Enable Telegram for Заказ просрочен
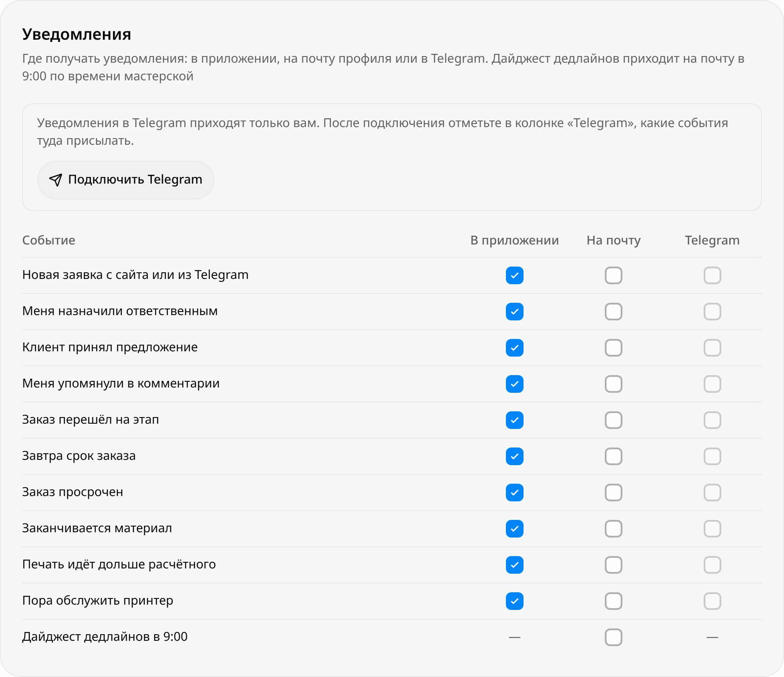This screenshot has height=677, width=784. (712, 493)
